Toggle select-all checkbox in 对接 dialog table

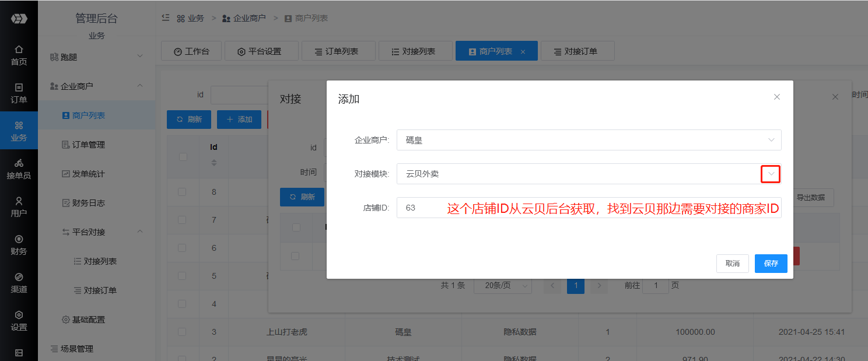coord(296,227)
